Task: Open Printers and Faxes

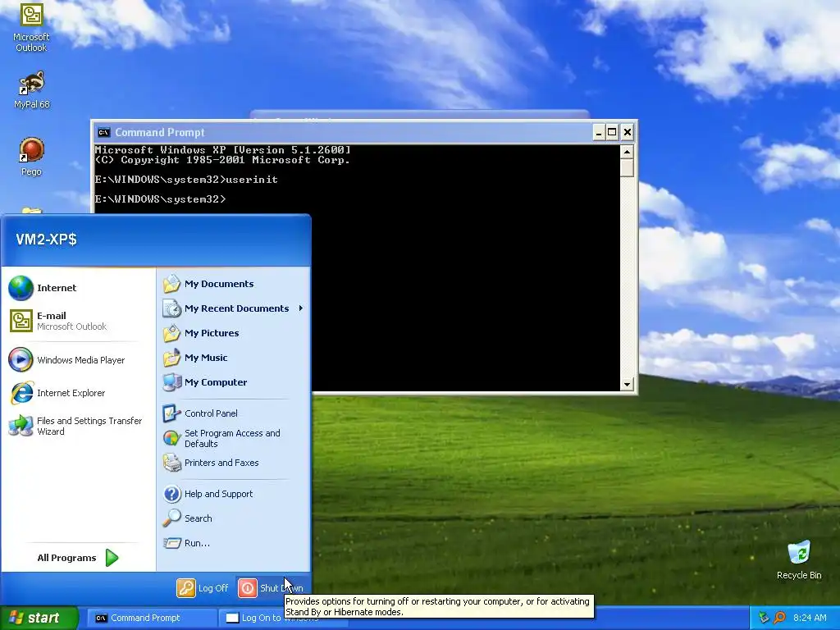Action: (x=234, y=463)
